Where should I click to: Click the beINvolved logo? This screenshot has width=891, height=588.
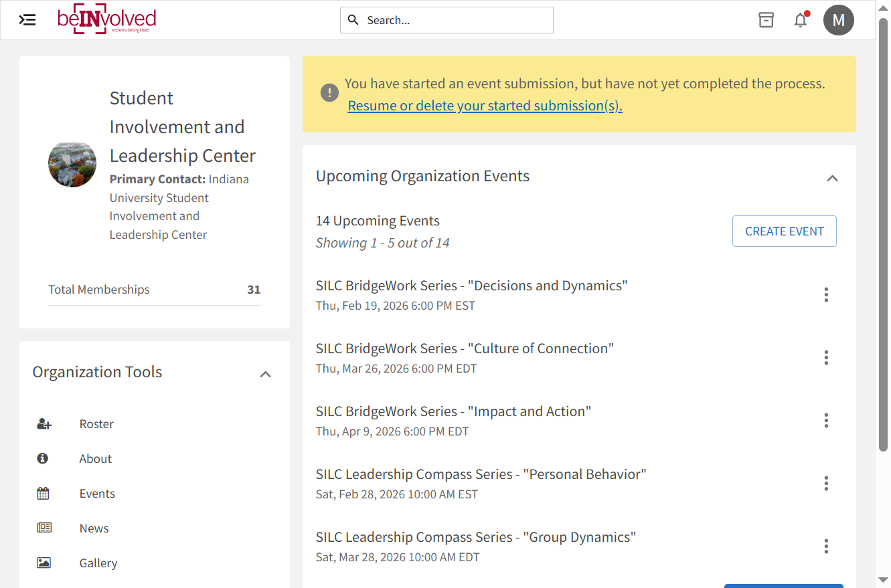107,19
